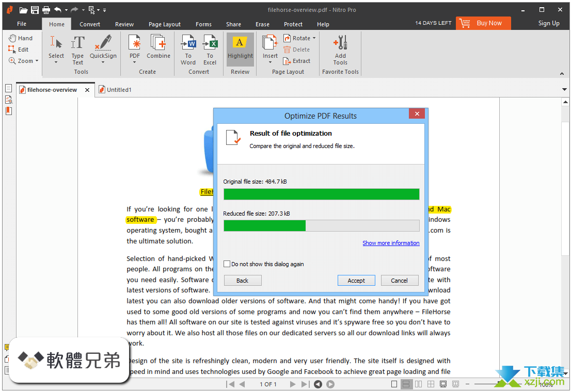The width and height of the screenshot is (571, 392).
Task: Go to the first page
Action: pyautogui.click(x=230, y=384)
